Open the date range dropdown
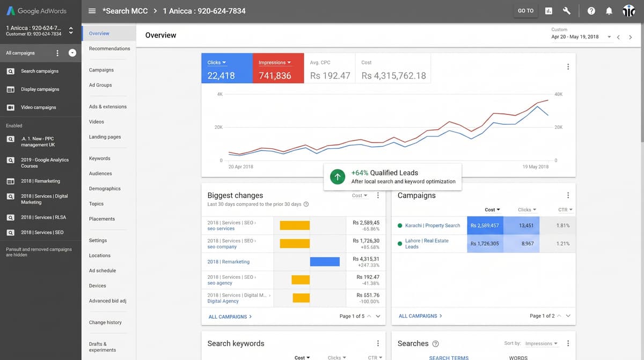The image size is (644, 360). pyautogui.click(x=581, y=37)
